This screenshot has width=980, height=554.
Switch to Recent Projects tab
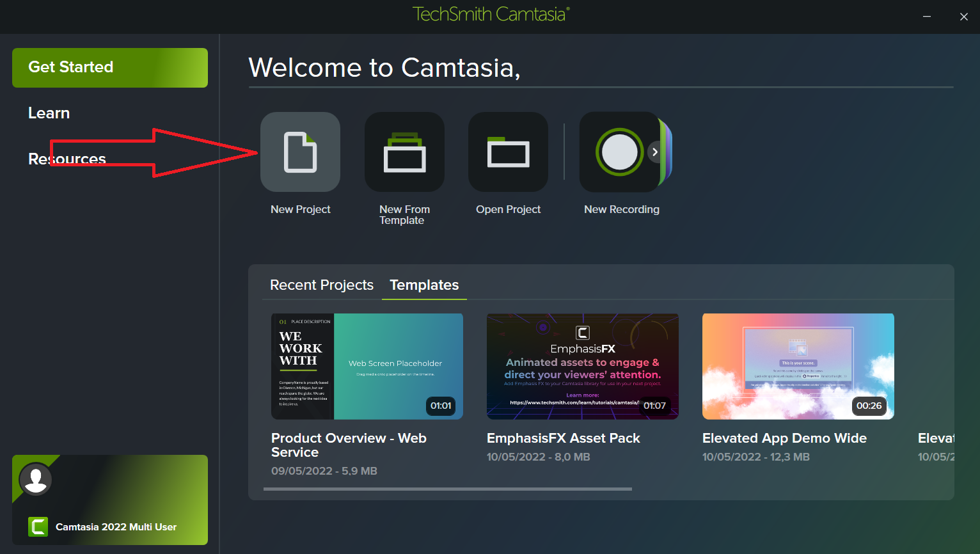click(321, 285)
